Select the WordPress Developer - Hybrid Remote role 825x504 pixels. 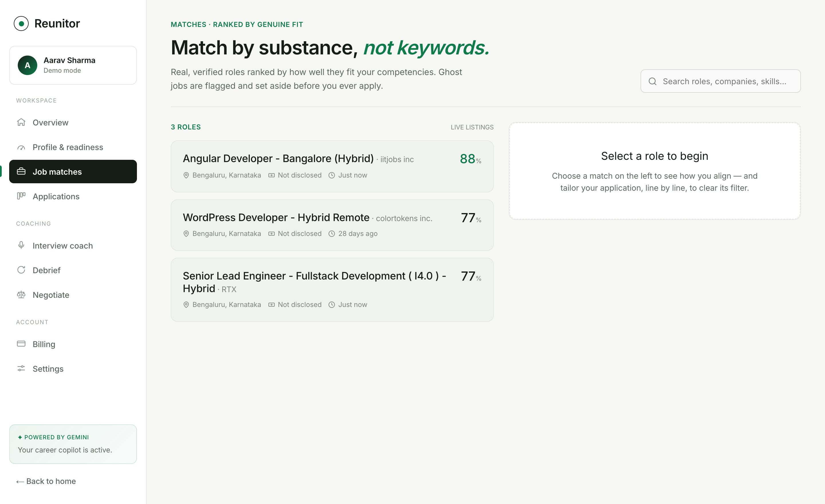332,225
